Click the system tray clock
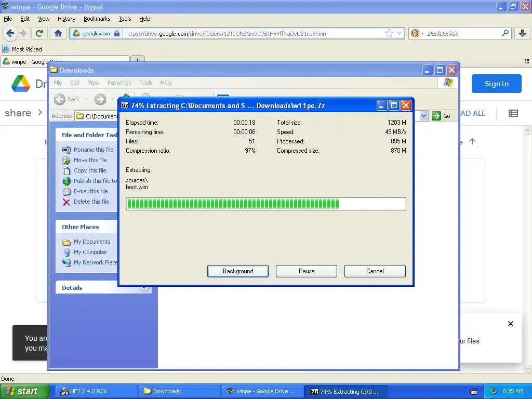 513,391
